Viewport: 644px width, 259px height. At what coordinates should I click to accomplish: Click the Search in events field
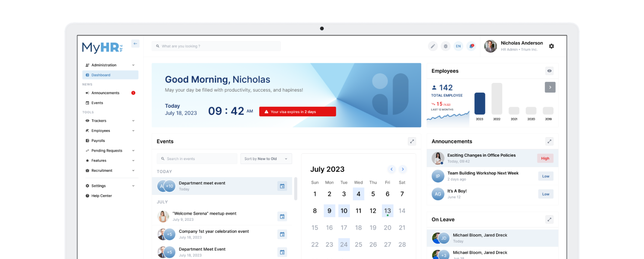coord(197,159)
